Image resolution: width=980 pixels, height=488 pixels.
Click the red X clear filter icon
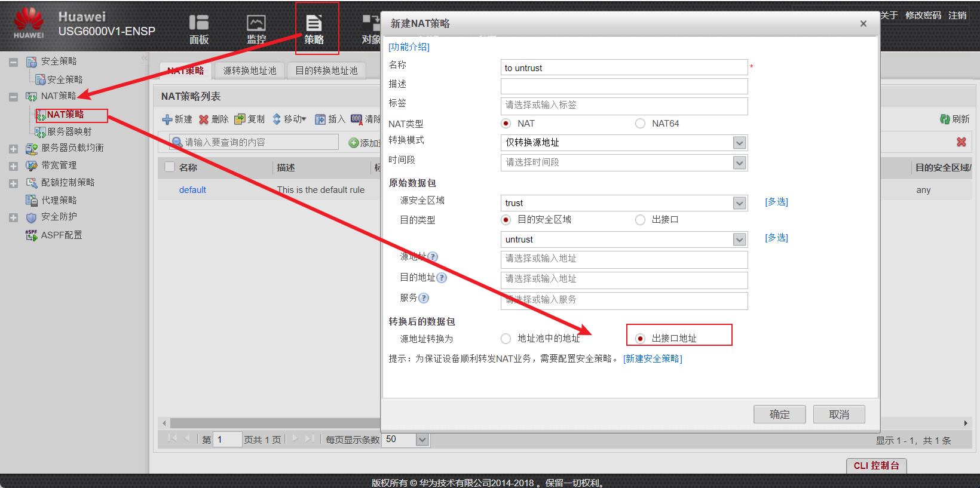point(961,142)
